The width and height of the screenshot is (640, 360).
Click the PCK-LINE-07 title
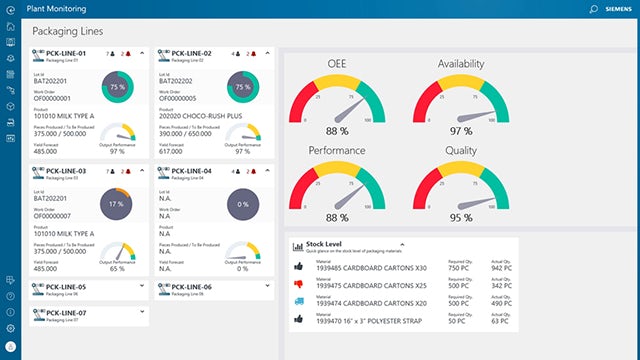pos(66,313)
